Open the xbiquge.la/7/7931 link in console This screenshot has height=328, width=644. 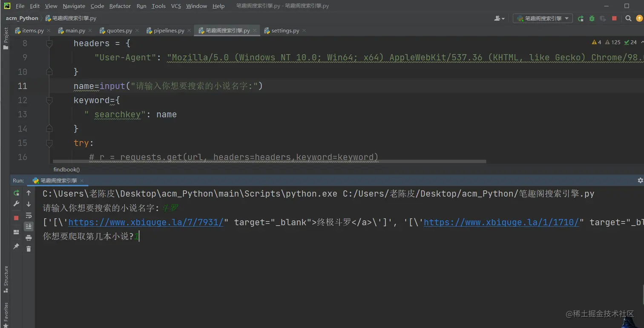click(x=146, y=222)
